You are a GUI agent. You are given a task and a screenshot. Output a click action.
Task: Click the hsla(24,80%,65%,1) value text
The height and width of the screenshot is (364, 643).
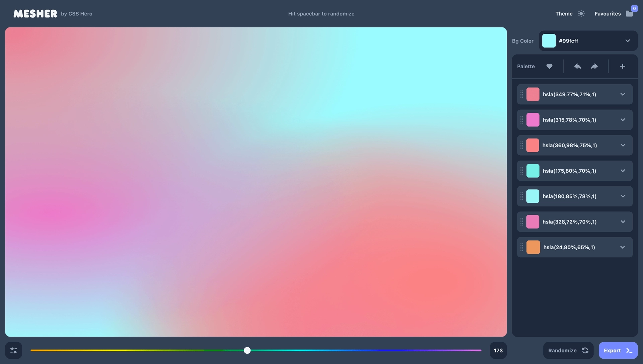click(569, 247)
